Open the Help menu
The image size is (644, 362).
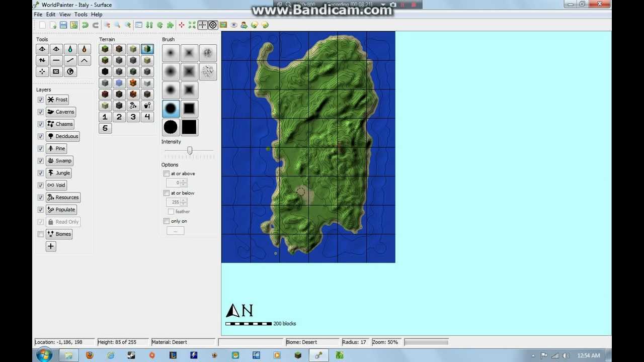(x=97, y=15)
